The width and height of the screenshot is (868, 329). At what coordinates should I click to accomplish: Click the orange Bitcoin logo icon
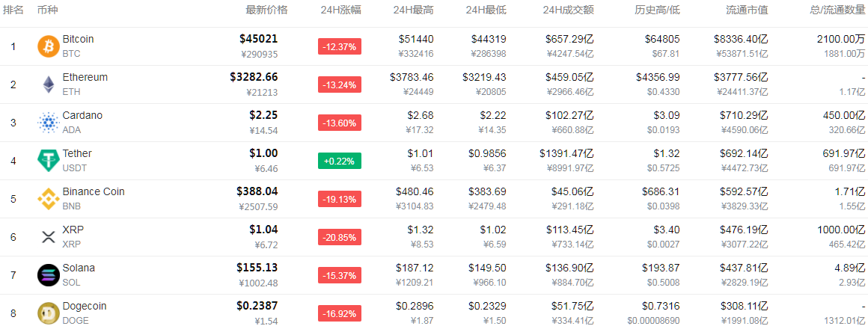click(48, 46)
